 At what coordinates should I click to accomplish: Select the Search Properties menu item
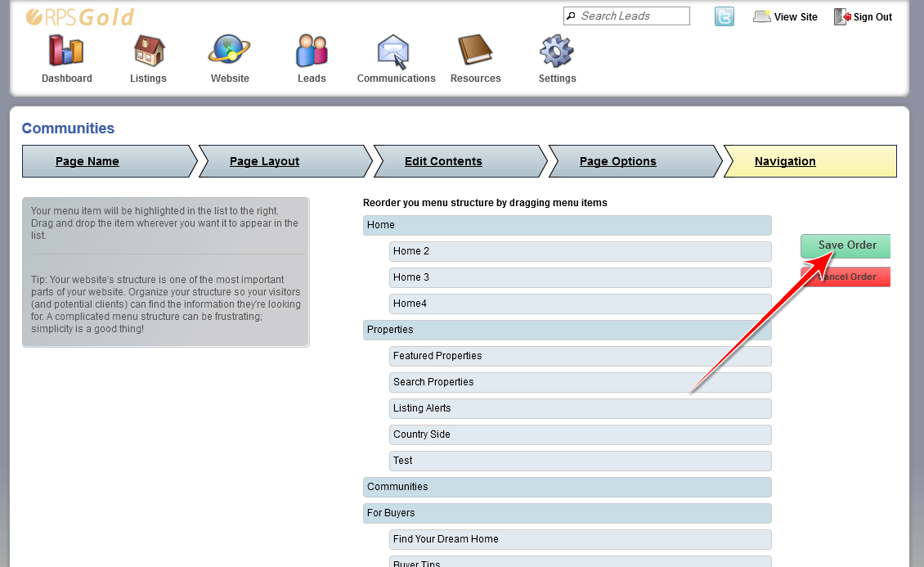[x=581, y=382]
